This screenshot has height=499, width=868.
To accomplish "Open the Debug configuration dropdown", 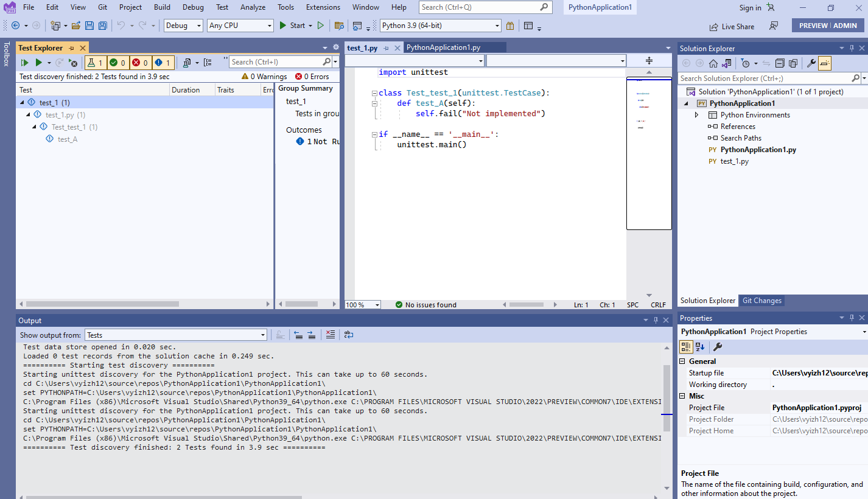I will (x=183, y=26).
